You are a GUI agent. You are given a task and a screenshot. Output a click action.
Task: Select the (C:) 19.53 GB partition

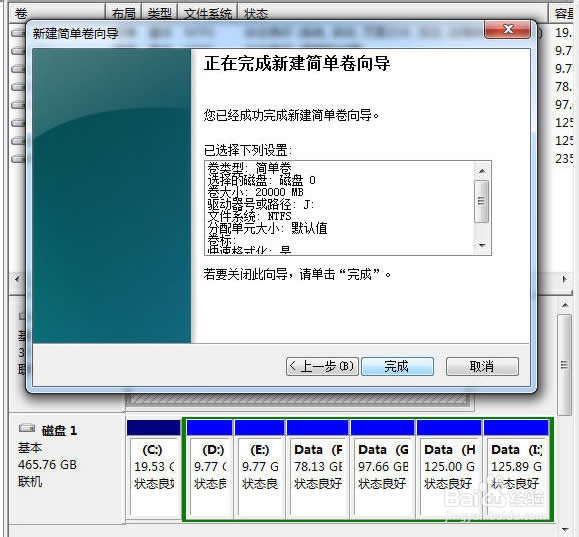154,469
